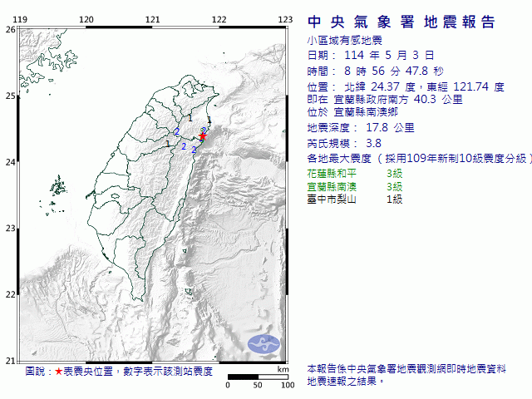Click the red star in the map legend
Viewport: 532px width, 399px height.
point(59,372)
